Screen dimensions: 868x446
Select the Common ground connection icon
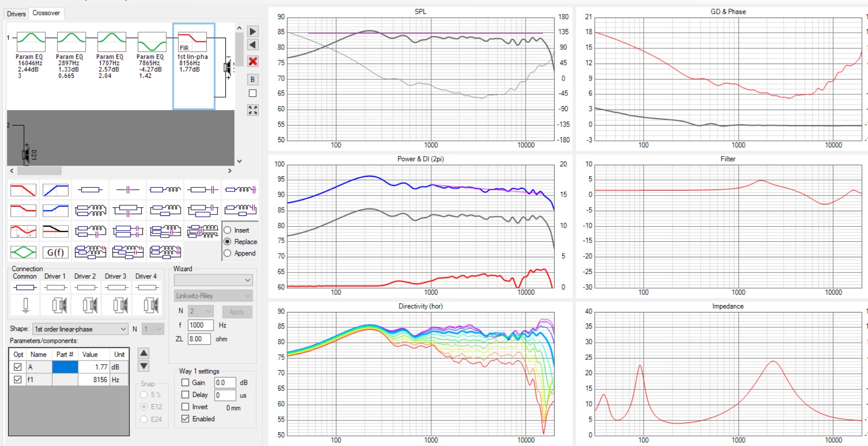(25, 305)
